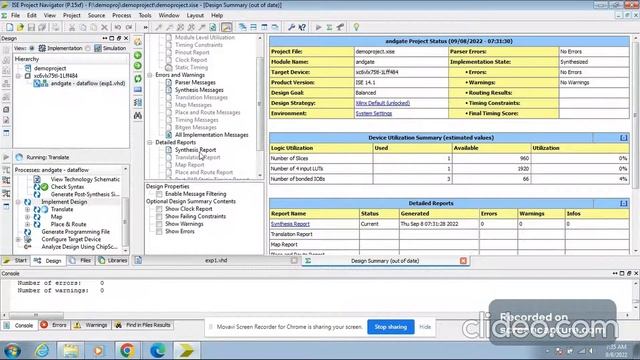Switch to the Libraries tab
This screenshot has height=360, width=640.
(x=113, y=260)
